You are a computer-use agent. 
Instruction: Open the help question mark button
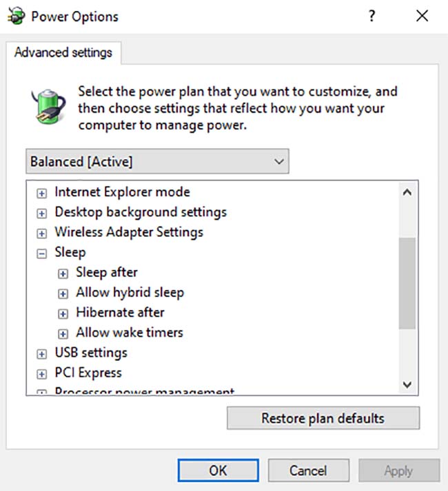[x=371, y=16]
